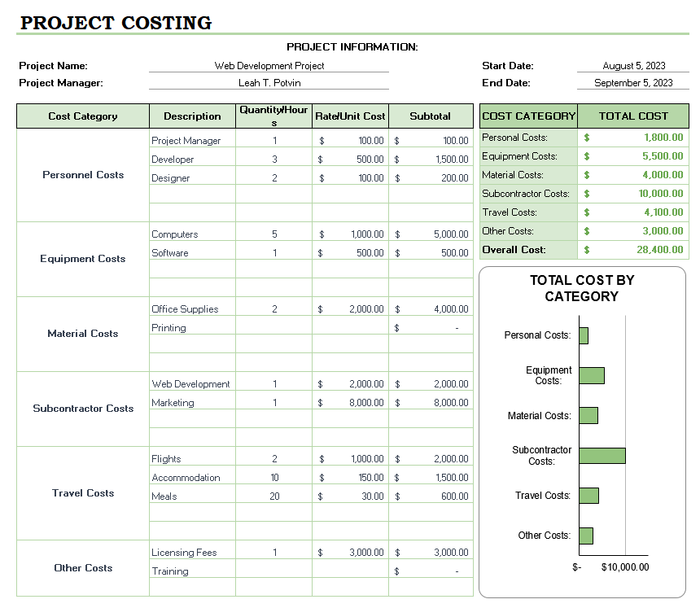
Task: Click the Cost Category column header
Action: click(x=83, y=116)
